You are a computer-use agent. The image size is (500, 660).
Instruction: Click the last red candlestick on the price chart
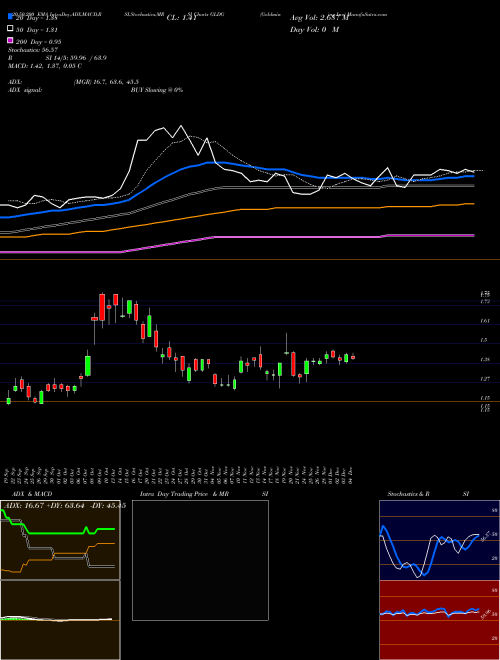coord(353,357)
